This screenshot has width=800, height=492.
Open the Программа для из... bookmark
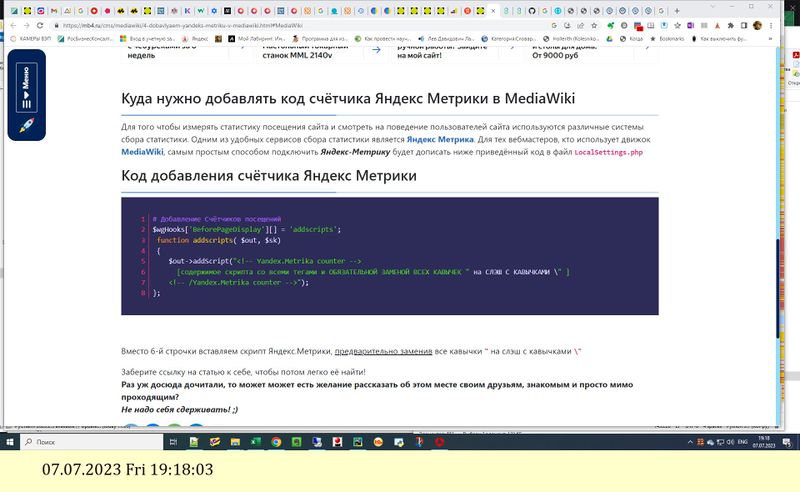click(x=320, y=38)
